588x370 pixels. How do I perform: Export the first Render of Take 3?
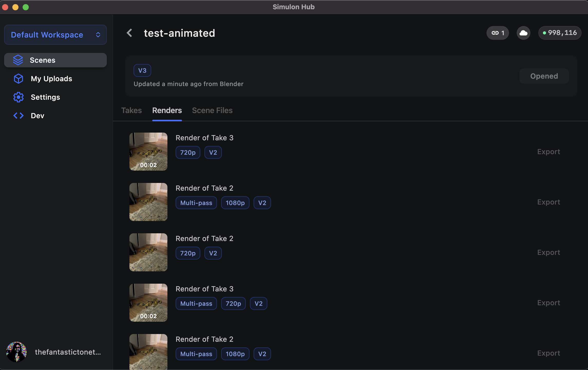548,152
